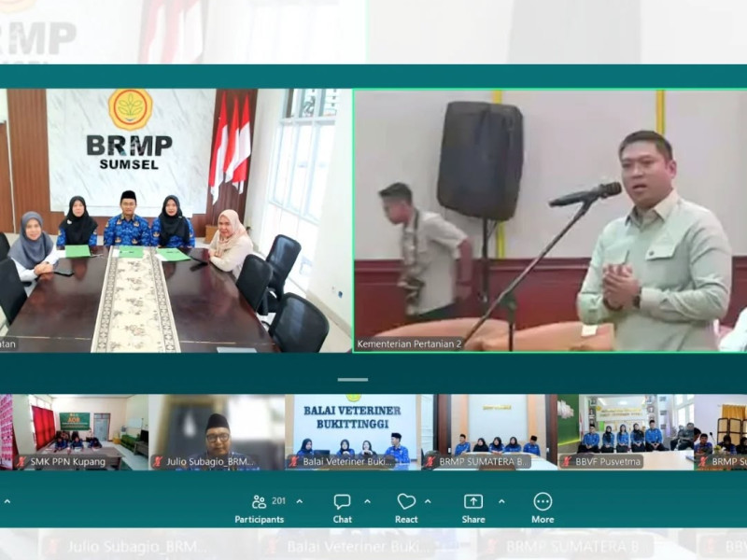Select the BRMP SUMATERA B video thumbnail
The height and width of the screenshot is (560, 747).
tap(489, 432)
